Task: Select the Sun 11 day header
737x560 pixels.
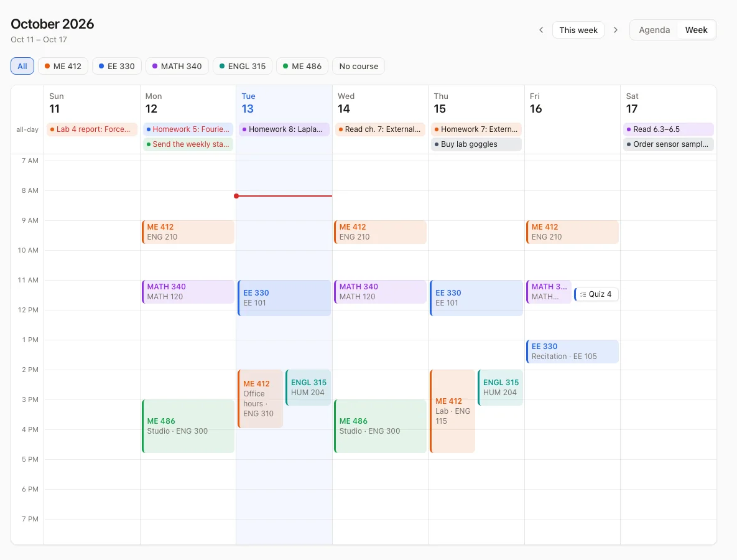Action: click(x=92, y=103)
